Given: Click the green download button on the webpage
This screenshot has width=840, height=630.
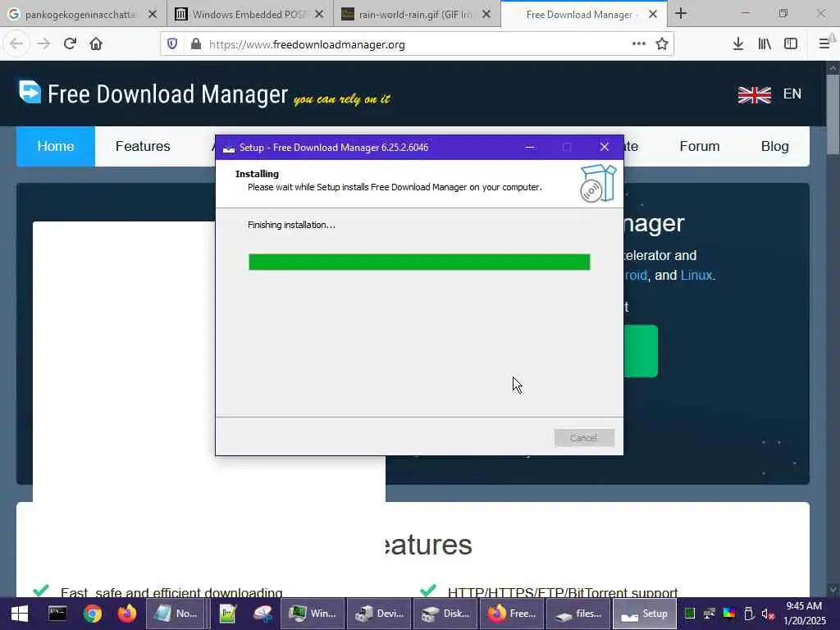Looking at the screenshot, I should pyautogui.click(x=641, y=351).
